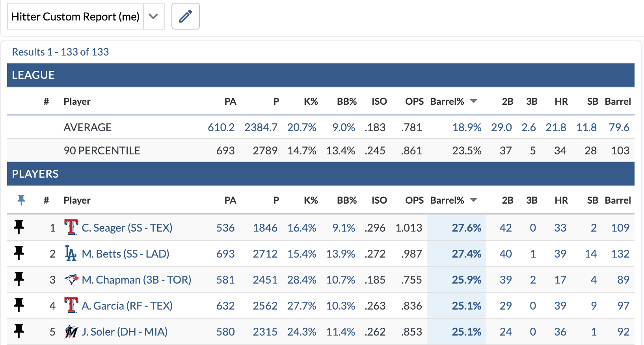Viewport: 644px width, 345px height.
Task: Open the Hitter Custom Report dropdown
Action: [153, 17]
